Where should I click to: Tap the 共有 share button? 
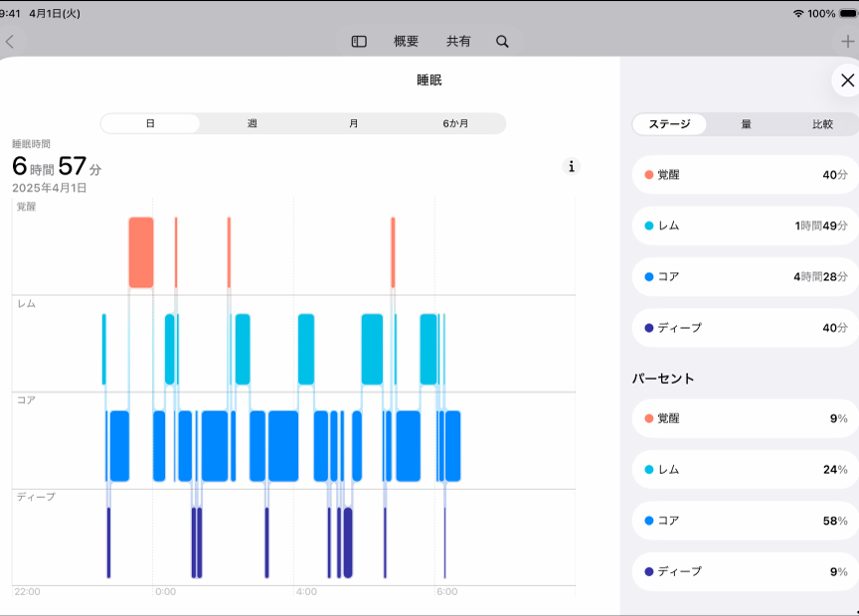[x=458, y=42]
